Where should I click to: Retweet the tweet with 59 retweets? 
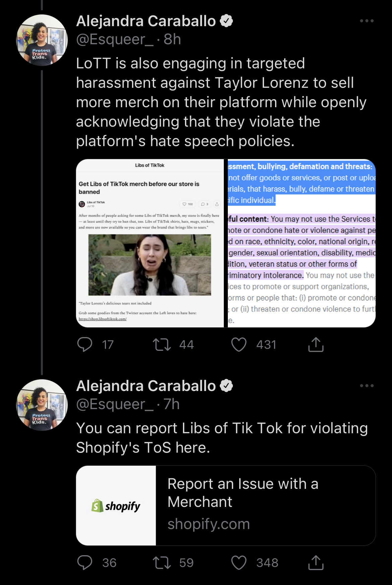[x=162, y=563]
